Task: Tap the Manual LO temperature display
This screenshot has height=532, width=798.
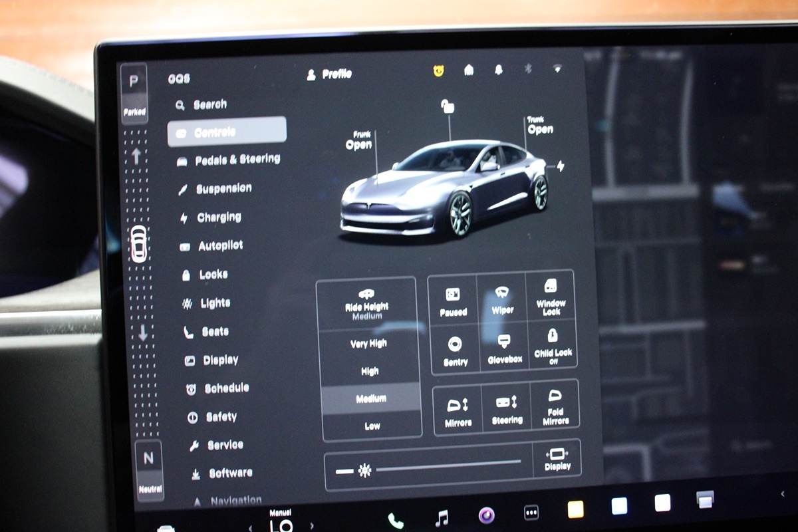Action: click(x=281, y=521)
